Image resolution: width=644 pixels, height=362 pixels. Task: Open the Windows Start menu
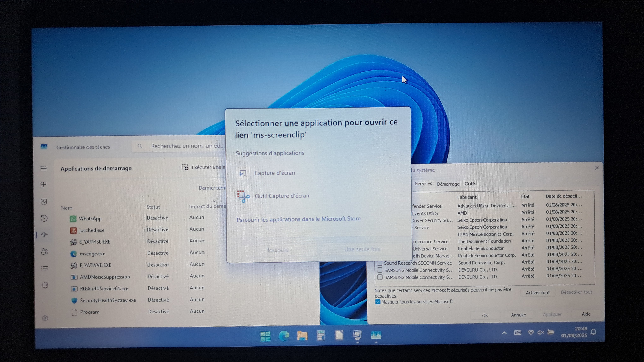pos(265,336)
